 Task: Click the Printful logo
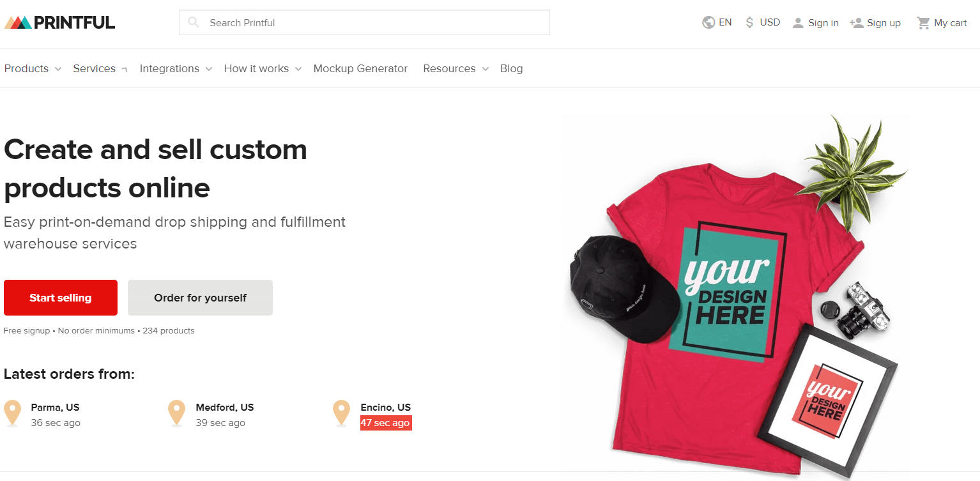[x=59, y=22]
